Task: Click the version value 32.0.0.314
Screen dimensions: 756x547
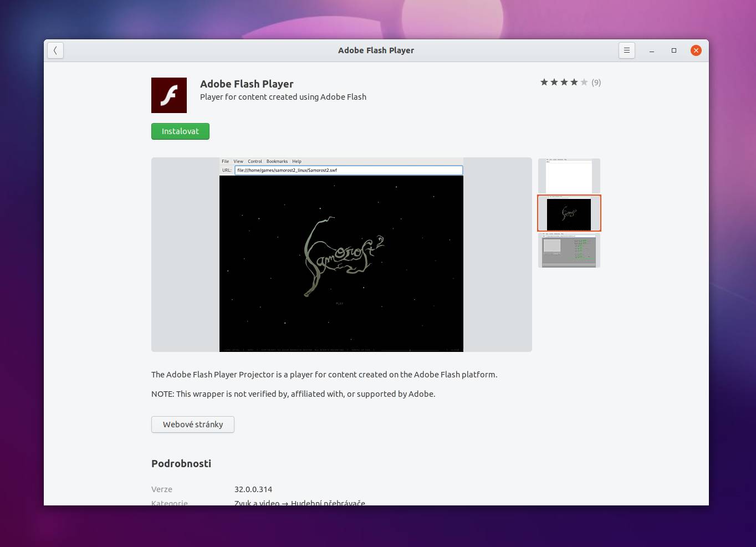Action: click(x=253, y=489)
